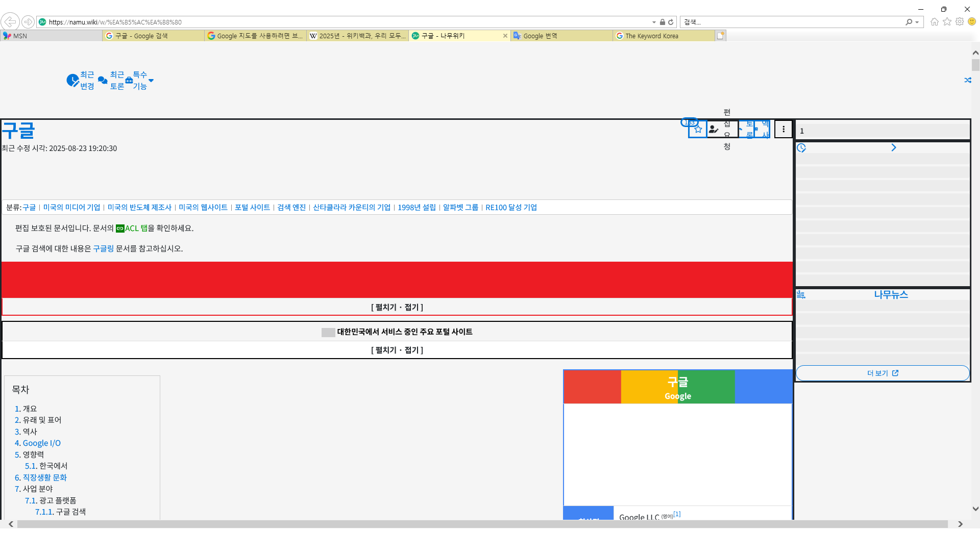
Task: Expand the 대한민국 포털 사이트 펼치기·접기 box
Action: [x=397, y=350]
